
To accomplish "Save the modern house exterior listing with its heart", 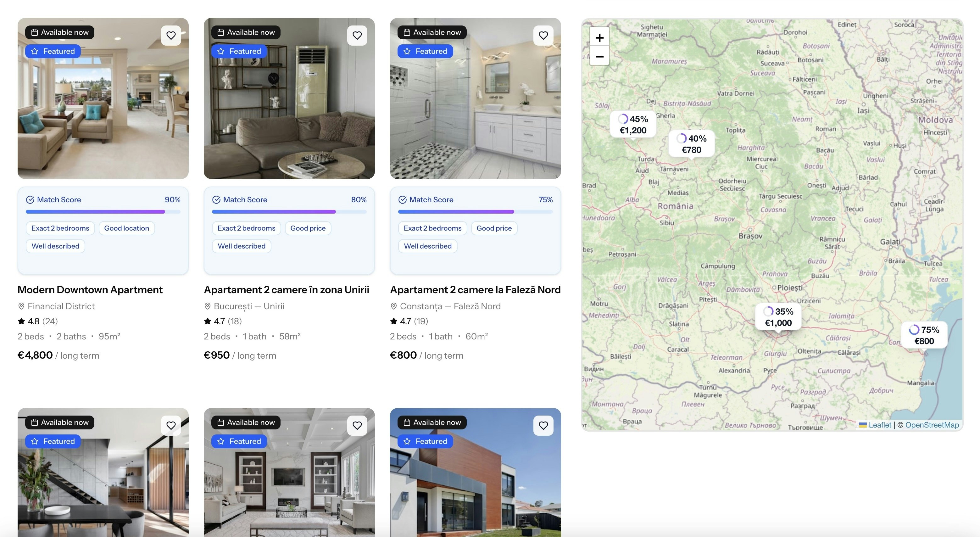I will [x=543, y=426].
